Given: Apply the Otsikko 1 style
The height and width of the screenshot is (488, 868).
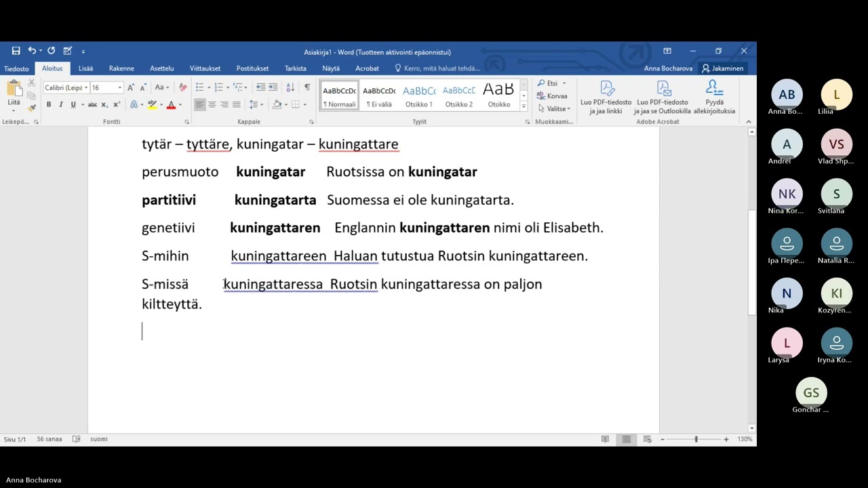Looking at the screenshot, I should click(418, 96).
